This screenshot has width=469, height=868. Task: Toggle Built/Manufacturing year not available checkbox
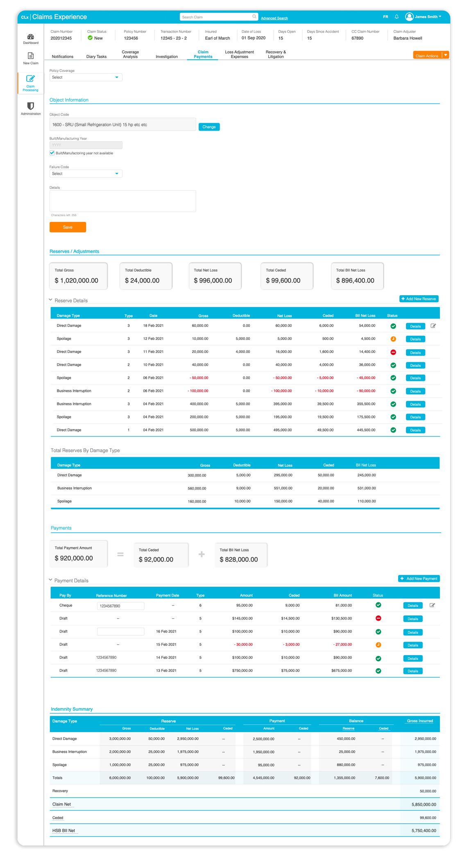click(x=52, y=153)
